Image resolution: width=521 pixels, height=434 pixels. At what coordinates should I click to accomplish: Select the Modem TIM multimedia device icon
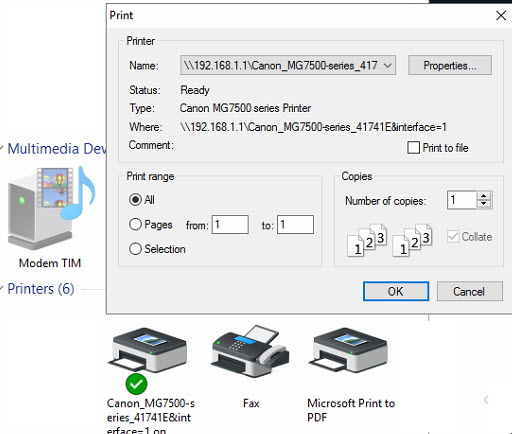click(51, 208)
